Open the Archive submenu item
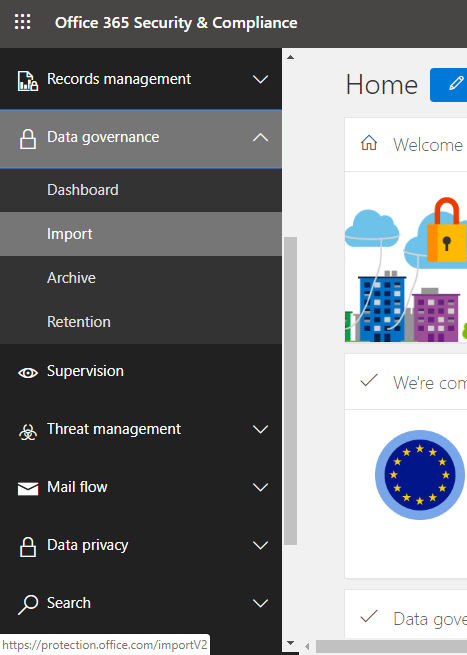The height and width of the screenshot is (655, 467). pyautogui.click(x=141, y=278)
